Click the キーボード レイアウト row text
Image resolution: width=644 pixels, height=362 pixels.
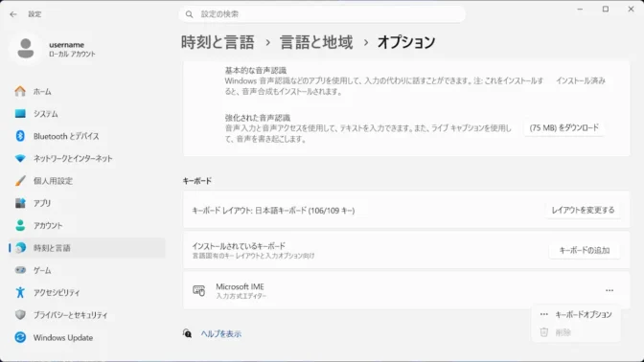(x=273, y=211)
